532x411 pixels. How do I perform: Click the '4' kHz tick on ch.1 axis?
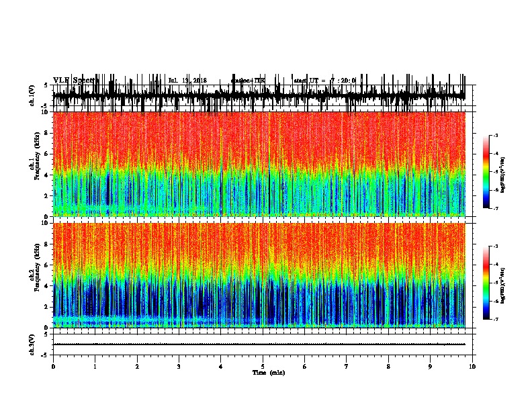(47, 175)
